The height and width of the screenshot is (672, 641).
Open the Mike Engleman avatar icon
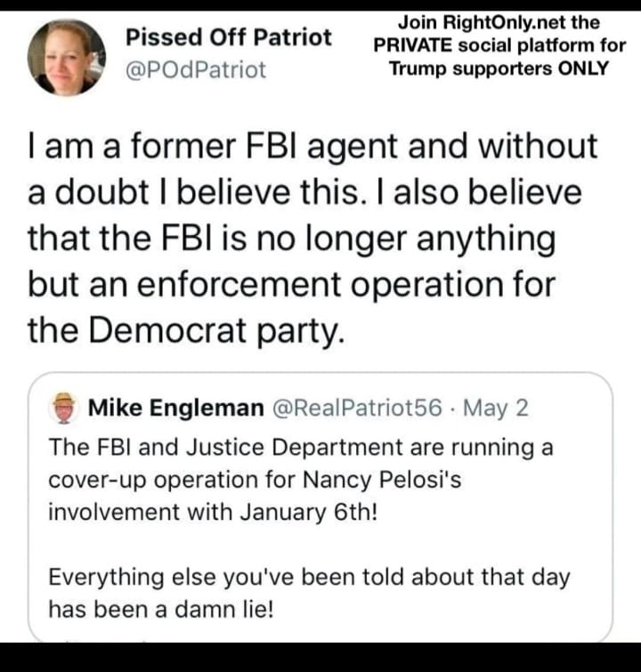tap(63, 408)
